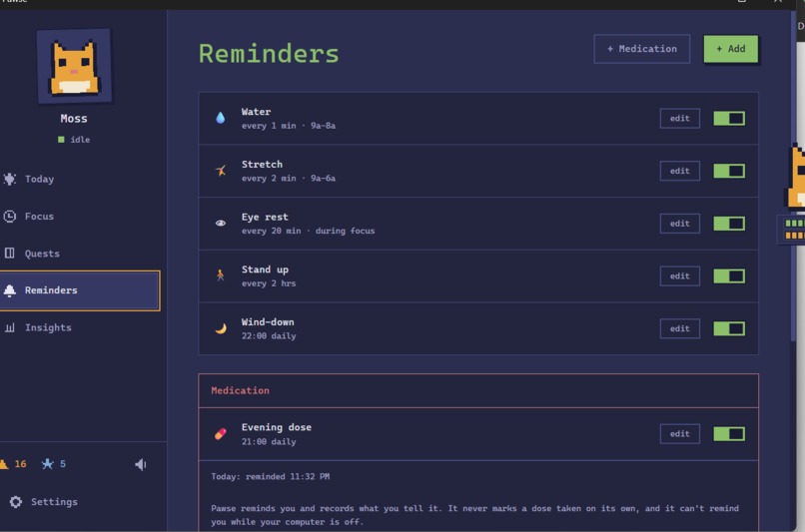Click the Settings gear icon
The height and width of the screenshot is (532, 805).
click(16, 502)
